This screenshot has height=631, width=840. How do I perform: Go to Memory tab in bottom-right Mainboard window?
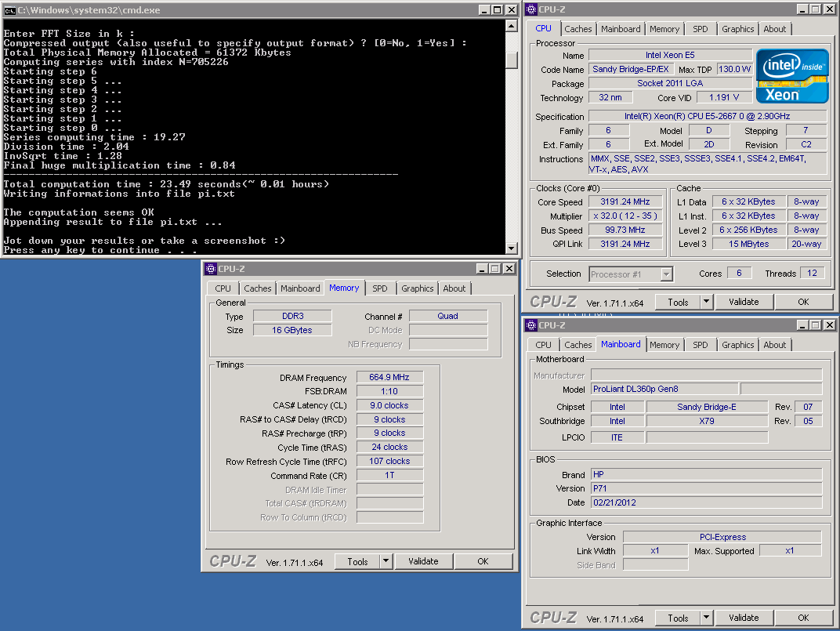[664, 345]
